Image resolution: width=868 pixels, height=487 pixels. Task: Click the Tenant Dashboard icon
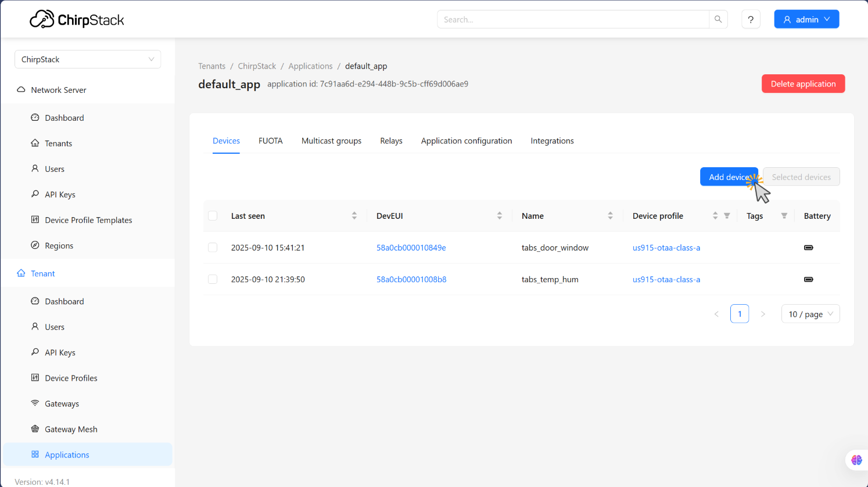[35, 301]
